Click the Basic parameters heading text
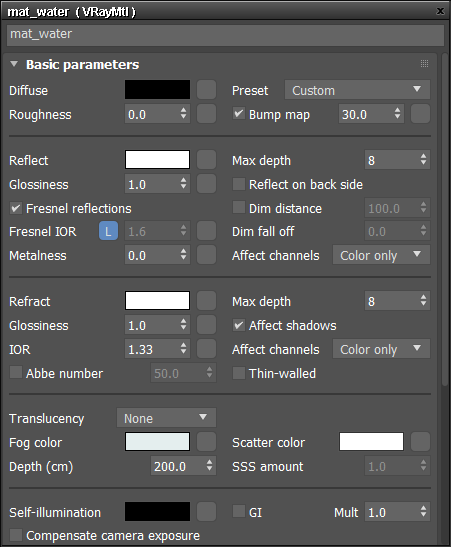451x547 pixels. point(83,65)
